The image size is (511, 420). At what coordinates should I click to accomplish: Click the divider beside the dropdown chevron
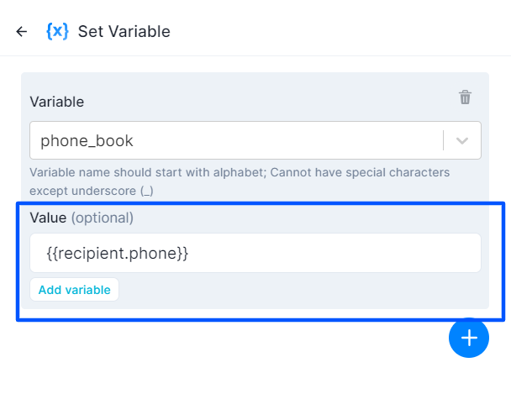(443, 141)
